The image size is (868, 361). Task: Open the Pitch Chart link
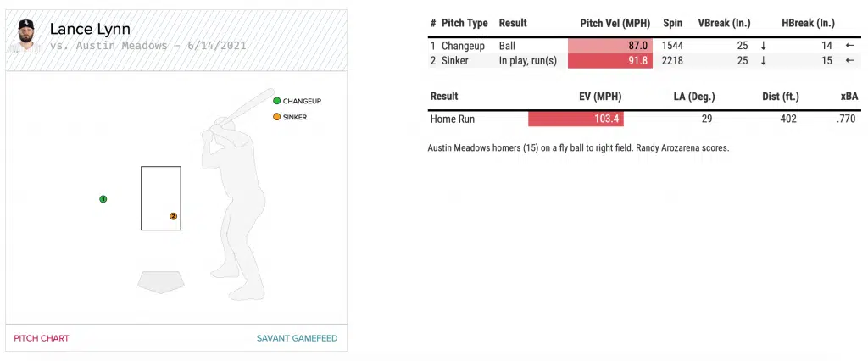coord(42,338)
